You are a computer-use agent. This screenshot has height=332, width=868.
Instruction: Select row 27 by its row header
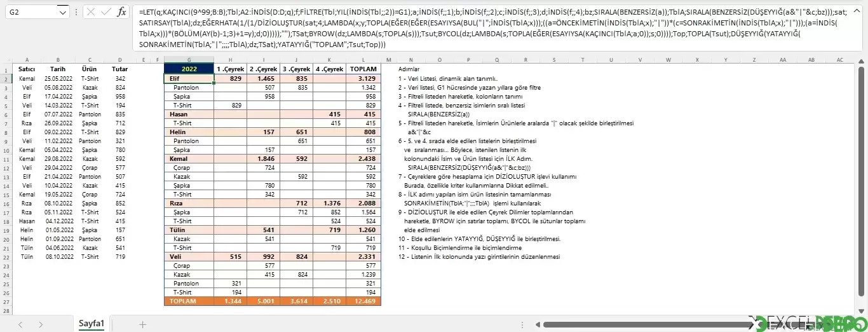tap(6, 301)
